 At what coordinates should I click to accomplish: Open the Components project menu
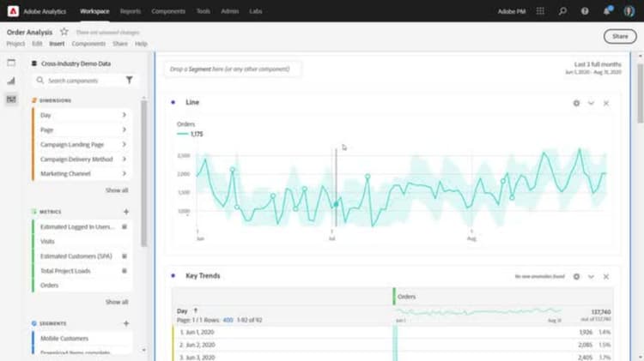[88, 44]
